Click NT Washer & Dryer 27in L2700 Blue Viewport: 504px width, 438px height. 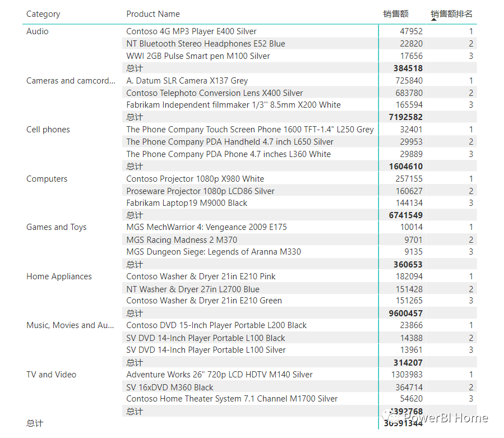click(x=193, y=289)
